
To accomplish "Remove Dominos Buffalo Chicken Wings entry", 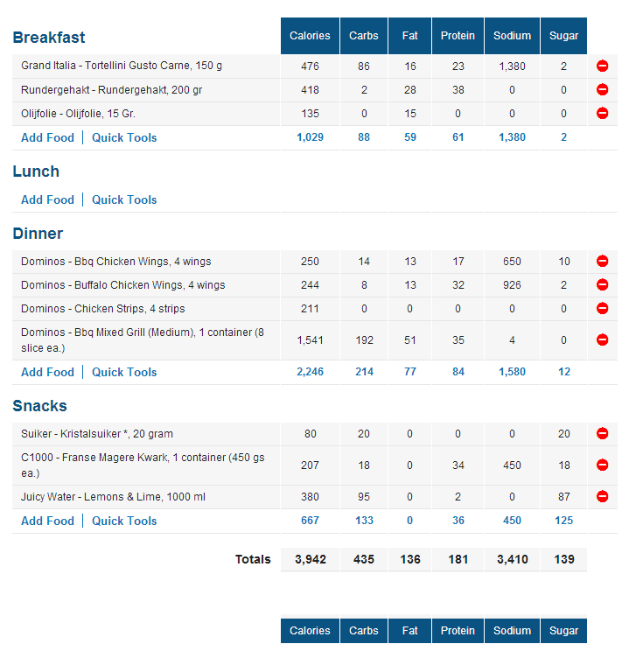I will tap(602, 284).
